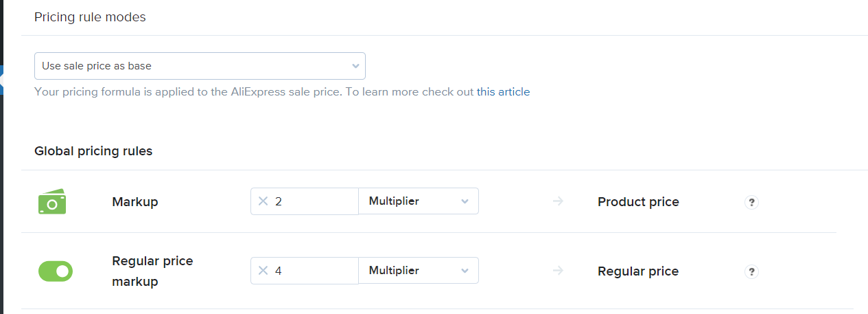This screenshot has height=314, width=868.
Task: Click the 'Product price' text
Action: click(x=638, y=202)
